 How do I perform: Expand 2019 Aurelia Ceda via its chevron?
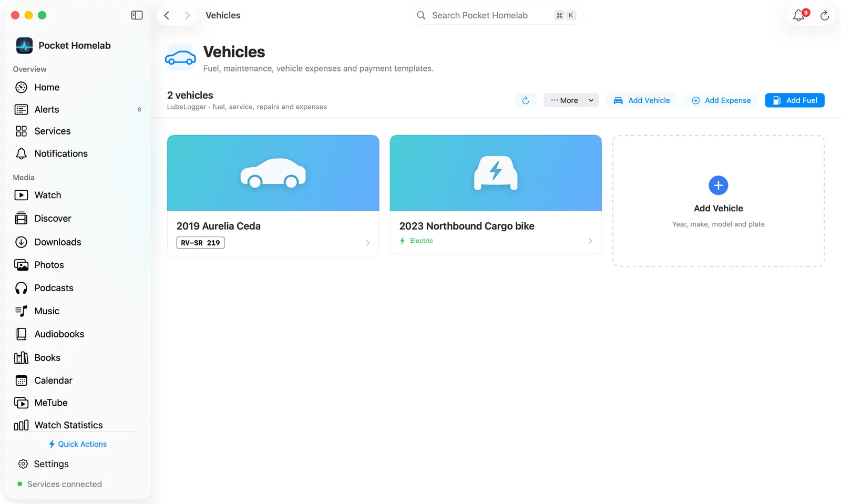point(367,243)
